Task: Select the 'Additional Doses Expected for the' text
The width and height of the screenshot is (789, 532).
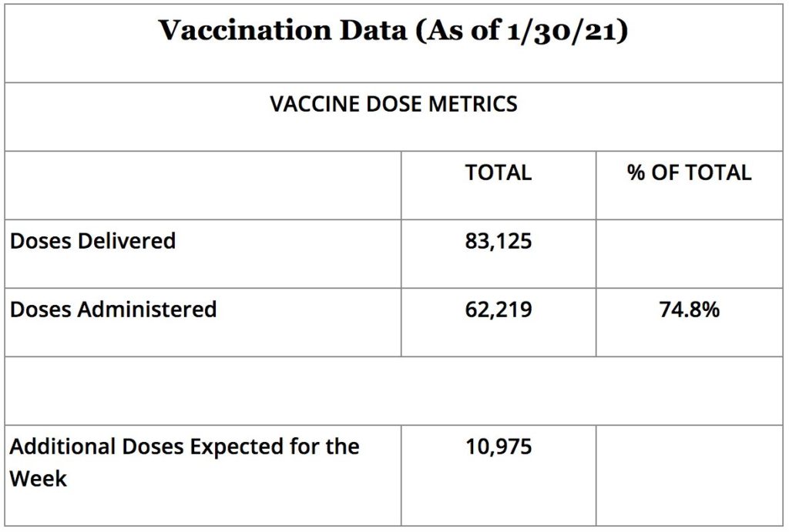Action: coord(184,447)
